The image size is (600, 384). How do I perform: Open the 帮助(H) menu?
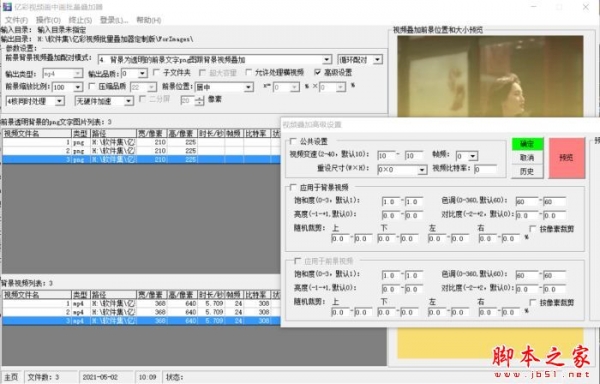tap(148, 20)
